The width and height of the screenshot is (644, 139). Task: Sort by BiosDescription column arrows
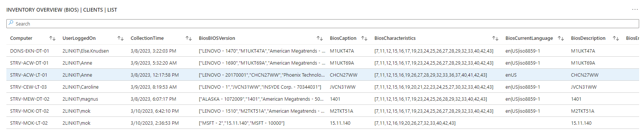coord(616,38)
